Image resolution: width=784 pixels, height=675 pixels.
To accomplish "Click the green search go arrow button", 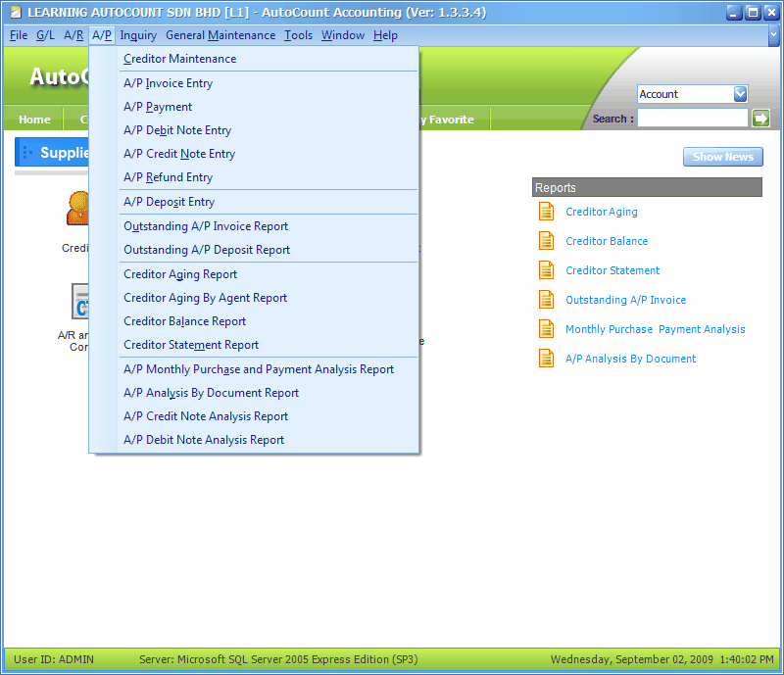I will tap(760, 119).
